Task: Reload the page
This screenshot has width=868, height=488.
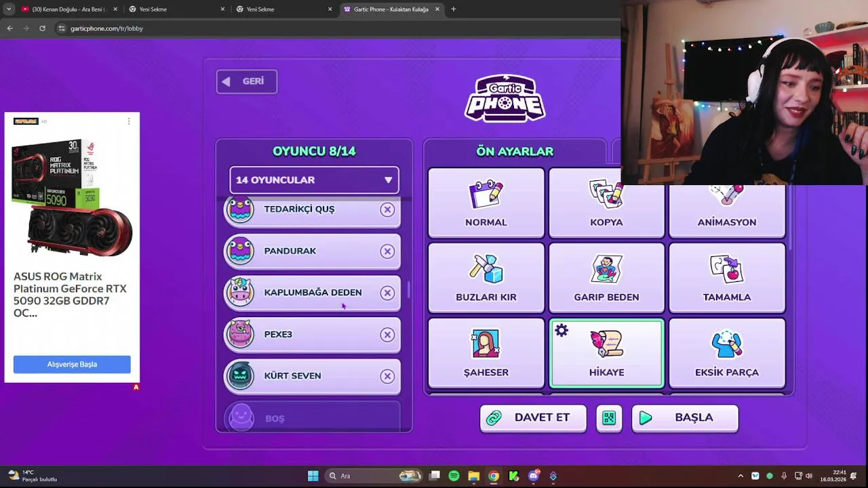Action: [x=42, y=28]
